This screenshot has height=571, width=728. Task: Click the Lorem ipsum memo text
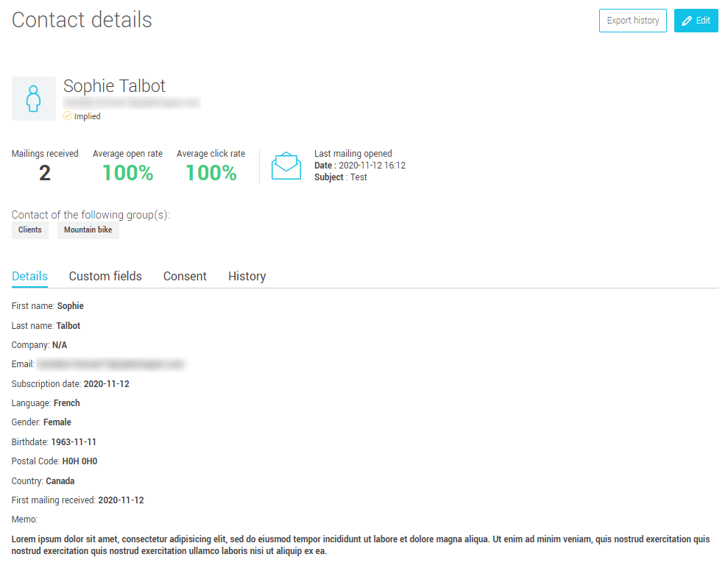[361, 545]
